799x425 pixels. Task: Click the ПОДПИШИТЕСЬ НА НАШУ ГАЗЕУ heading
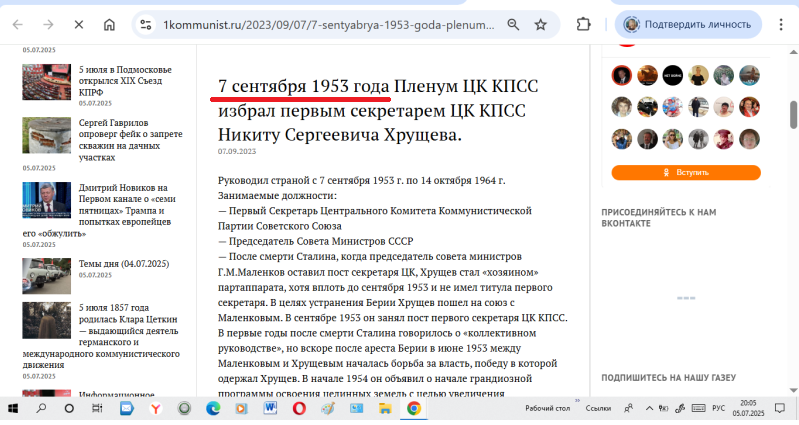(x=669, y=378)
